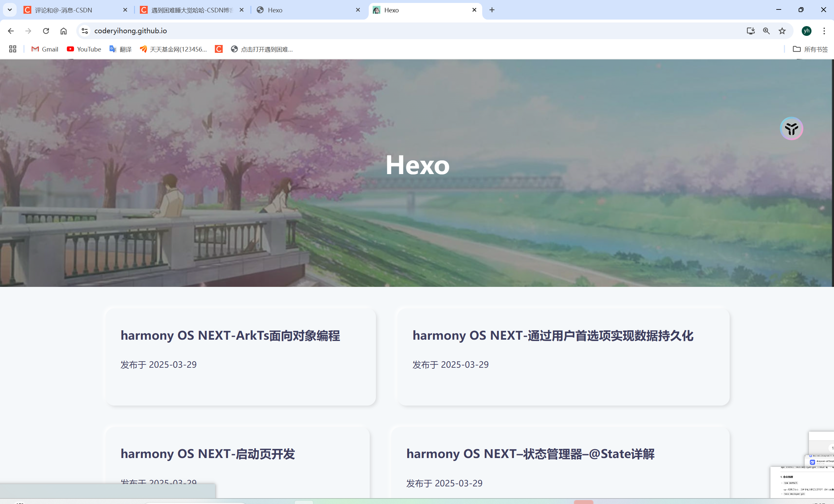Close the first inactive Hexo tab
Image resolution: width=834 pixels, height=504 pixels.
point(358,10)
